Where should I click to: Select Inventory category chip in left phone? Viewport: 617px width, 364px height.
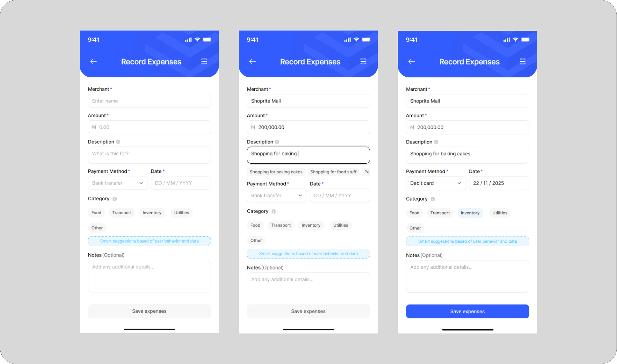152,213
